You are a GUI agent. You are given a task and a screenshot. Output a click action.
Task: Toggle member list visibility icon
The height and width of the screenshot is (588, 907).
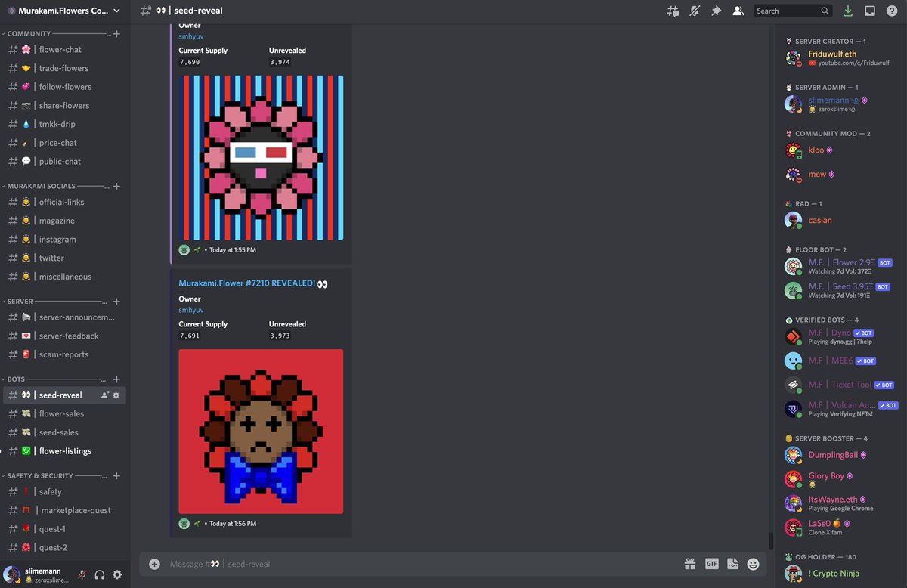[738, 11]
